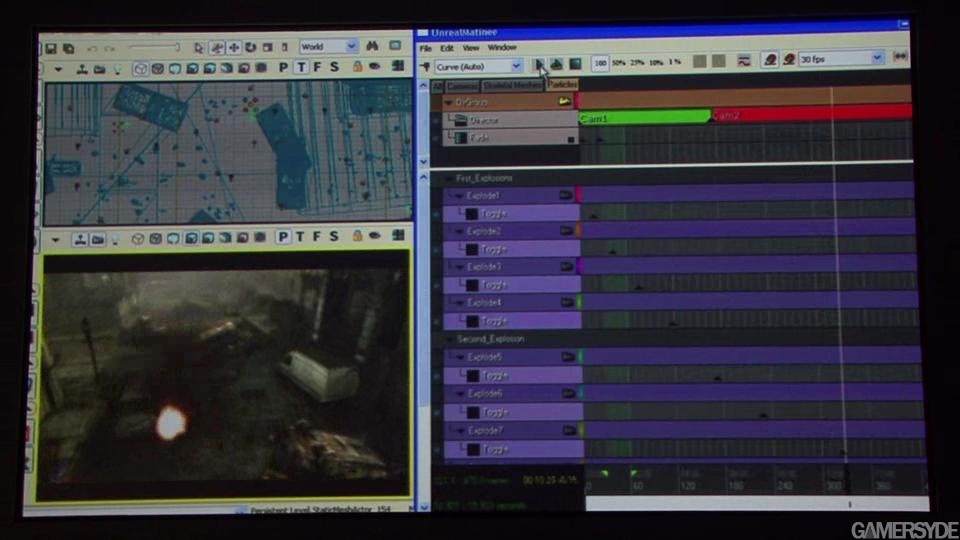Screen dimensions: 960x540
Task: Select the scale widget tool icon
Action: (x=268, y=47)
